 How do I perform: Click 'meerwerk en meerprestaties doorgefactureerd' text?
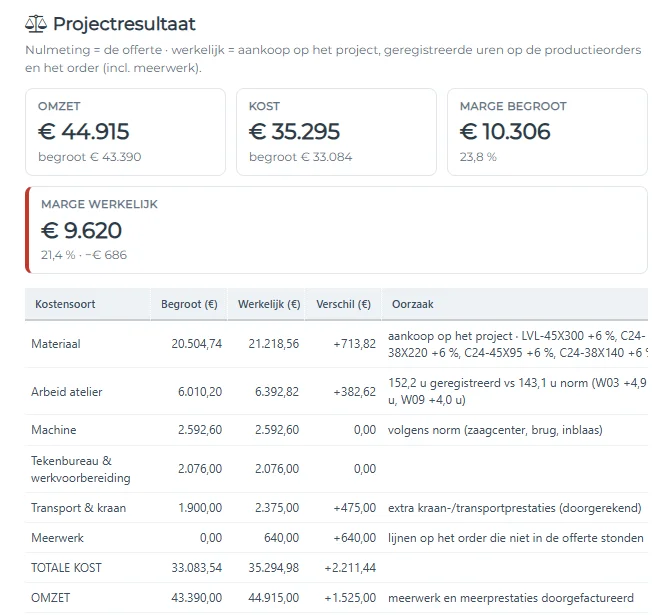pos(511,598)
